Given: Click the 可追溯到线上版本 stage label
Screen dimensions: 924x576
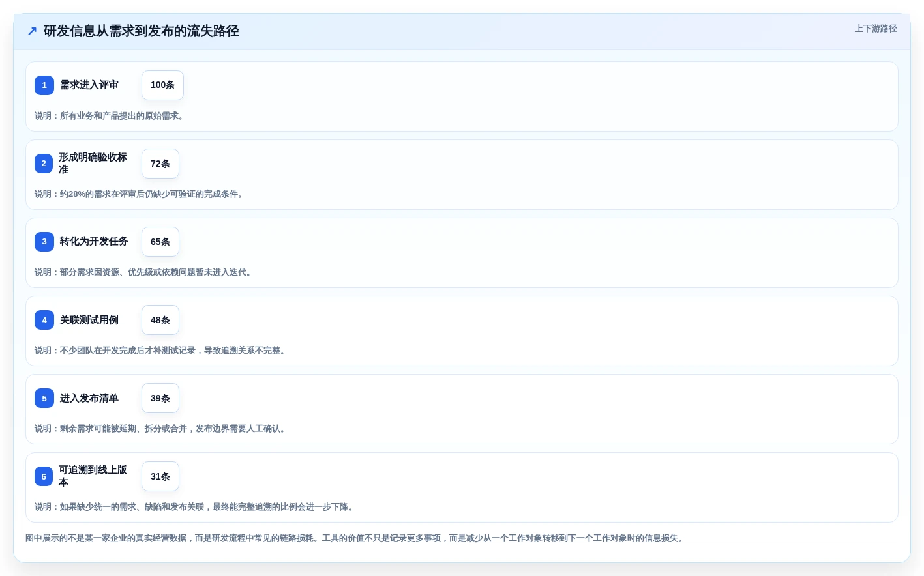Looking at the screenshot, I should pyautogui.click(x=93, y=476).
